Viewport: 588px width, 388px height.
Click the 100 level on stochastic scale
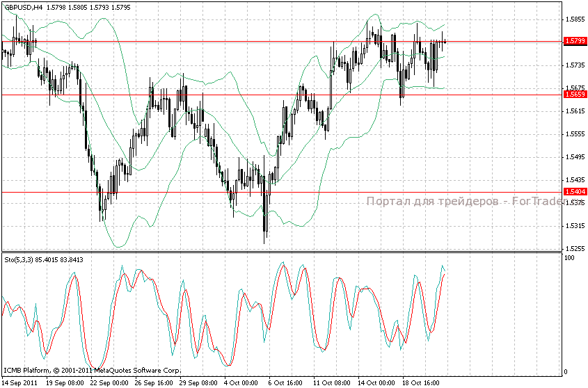pos(569,258)
